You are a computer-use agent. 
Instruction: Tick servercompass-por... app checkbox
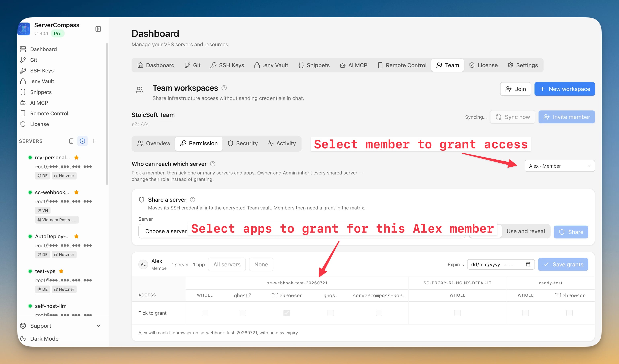pyautogui.click(x=379, y=313)
